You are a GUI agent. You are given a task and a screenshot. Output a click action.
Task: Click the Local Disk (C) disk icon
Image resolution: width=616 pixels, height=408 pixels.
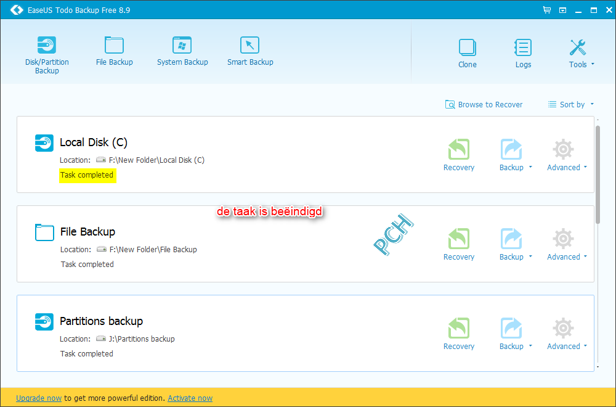44,143
